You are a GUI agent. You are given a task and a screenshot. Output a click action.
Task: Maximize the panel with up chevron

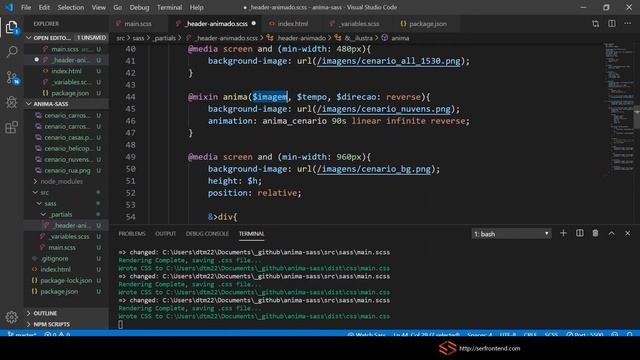point(611,233)
